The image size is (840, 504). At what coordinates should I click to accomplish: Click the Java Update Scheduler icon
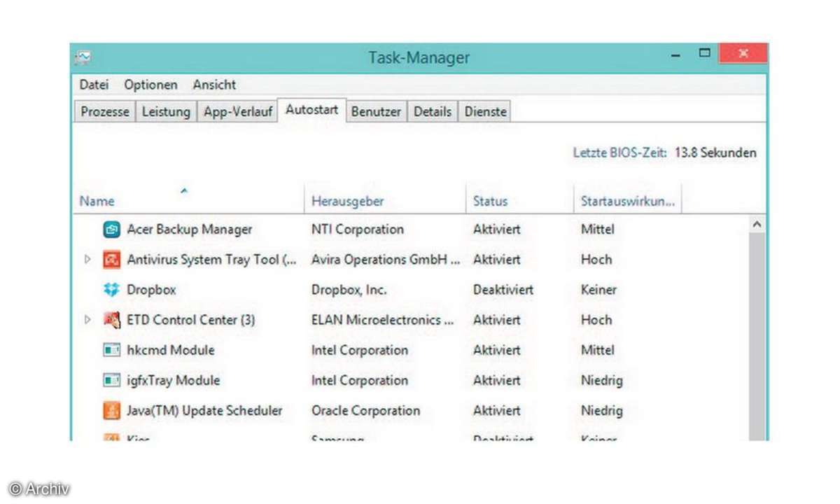(111, 410)
